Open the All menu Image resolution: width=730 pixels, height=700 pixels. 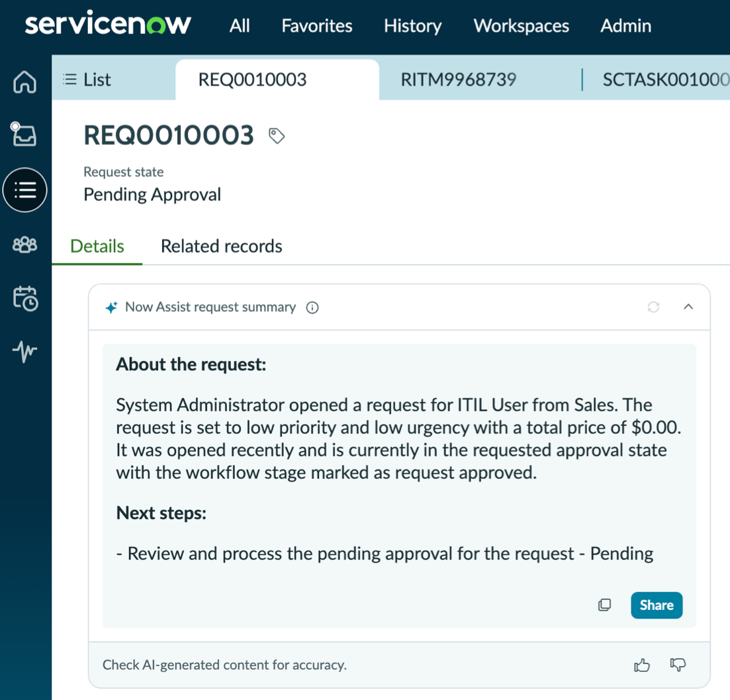240,26
